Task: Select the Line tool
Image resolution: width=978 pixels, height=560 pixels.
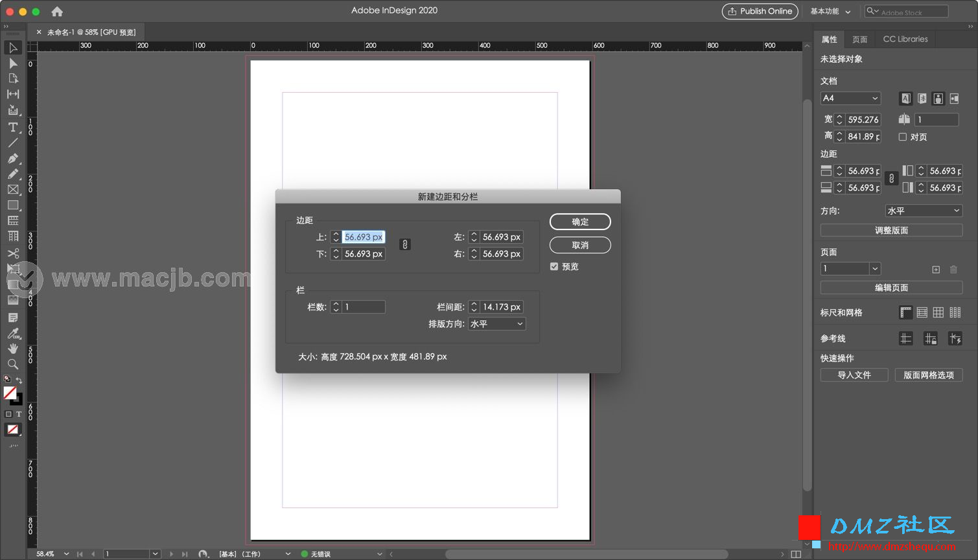Action: click(13, 143)
